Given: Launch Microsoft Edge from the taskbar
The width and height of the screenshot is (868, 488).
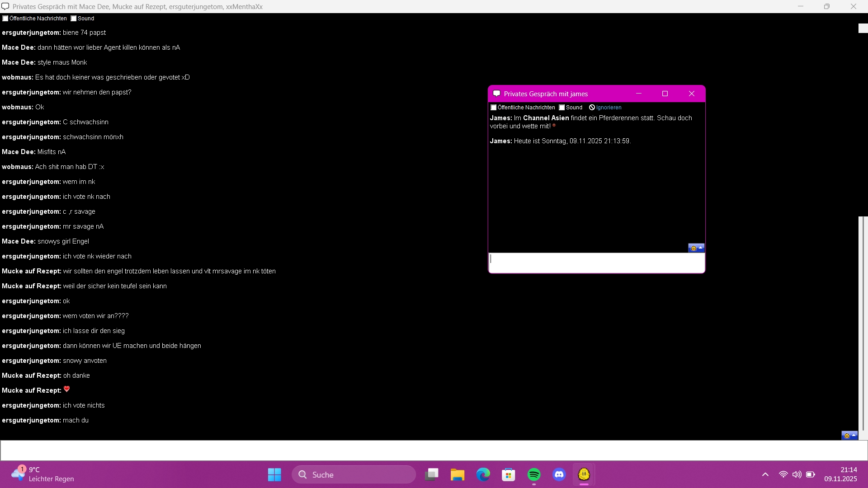Looking at the screenshot, I should tap(483, 475).
